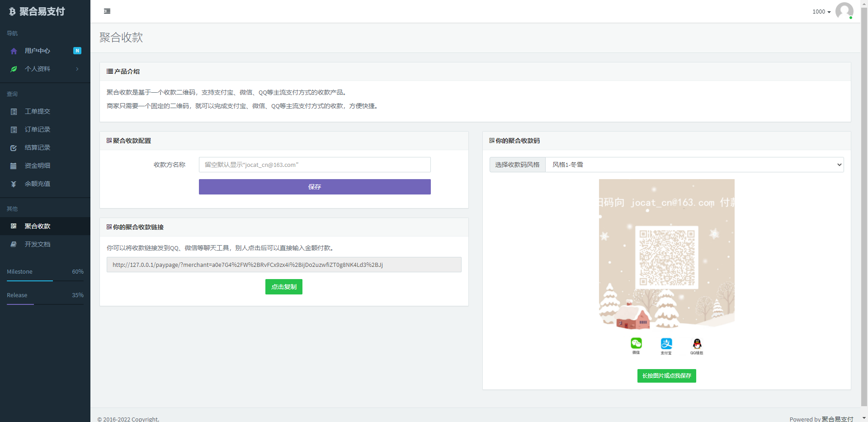The image size is (868, 422).
Task: Open 开发文档 menu item
Action: point(38,244)
